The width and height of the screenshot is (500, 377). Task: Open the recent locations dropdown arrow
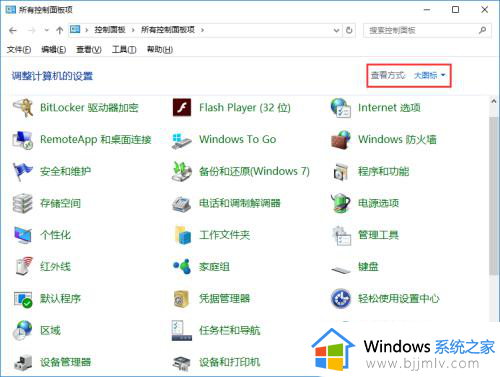[47, 30]
